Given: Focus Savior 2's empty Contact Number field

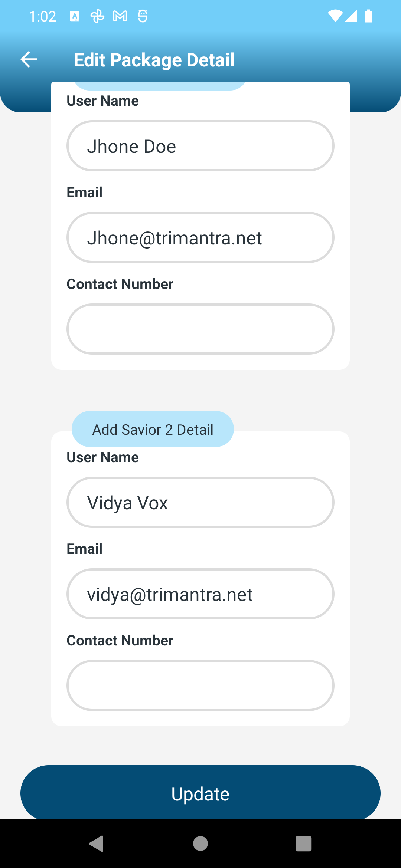Looking at the screenshot, I should (200, 685).
